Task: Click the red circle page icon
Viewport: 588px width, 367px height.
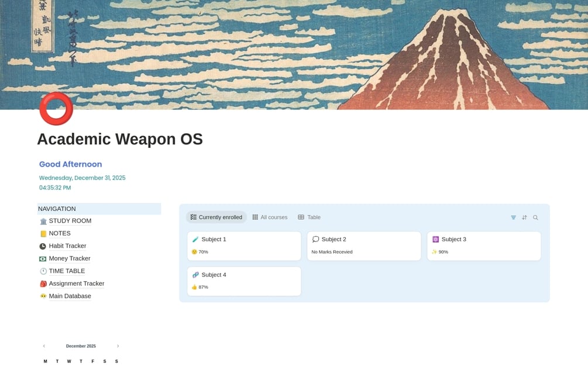Action: click(56, 109)
